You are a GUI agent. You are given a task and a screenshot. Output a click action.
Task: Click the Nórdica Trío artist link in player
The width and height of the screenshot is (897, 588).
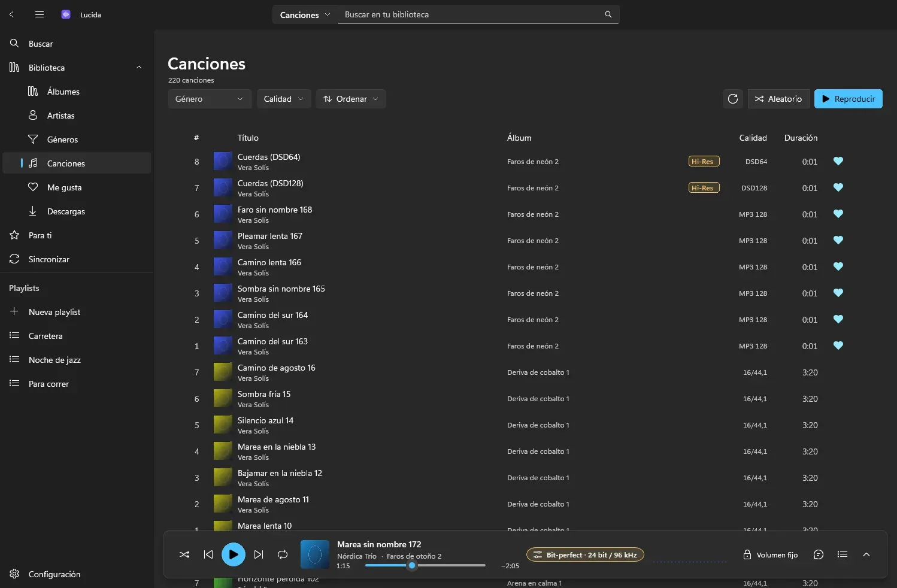pyautogui.click(x=357, y=556)
